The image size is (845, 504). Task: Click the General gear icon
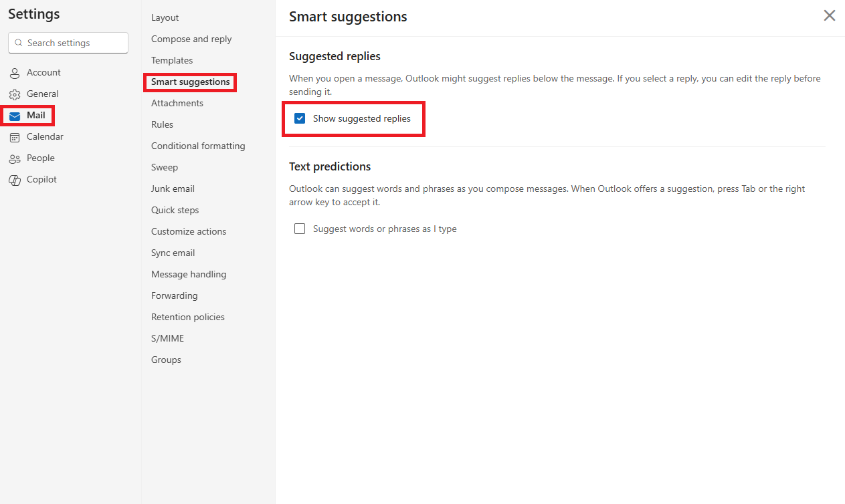point(15,94)
